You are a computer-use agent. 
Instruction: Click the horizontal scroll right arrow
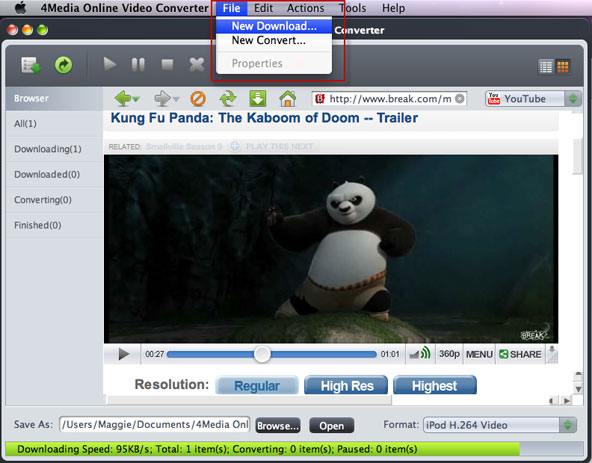click(x=567, y=401)
